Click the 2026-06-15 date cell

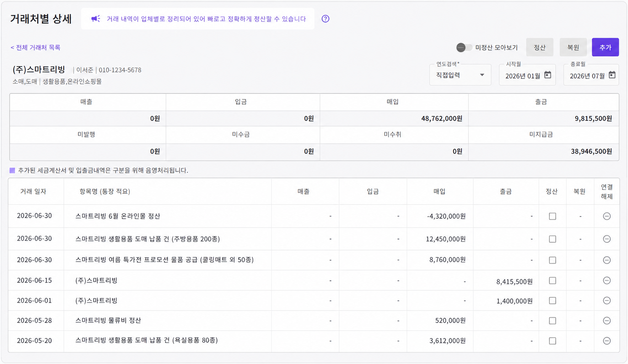(x=34, y=281)
